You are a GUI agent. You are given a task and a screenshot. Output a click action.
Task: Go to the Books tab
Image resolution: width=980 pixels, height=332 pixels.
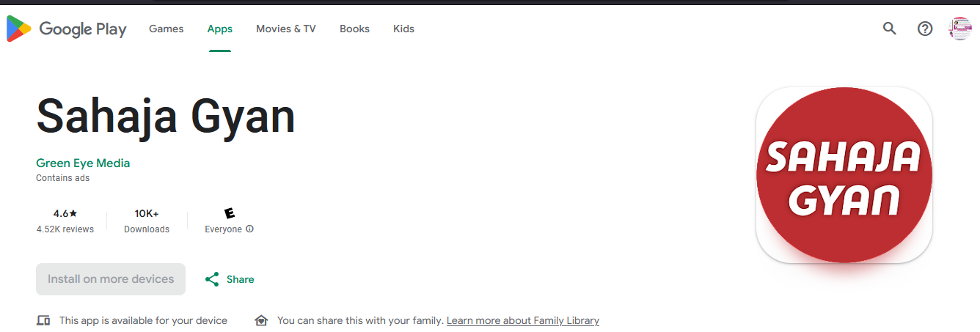click(x=354, y=29)
